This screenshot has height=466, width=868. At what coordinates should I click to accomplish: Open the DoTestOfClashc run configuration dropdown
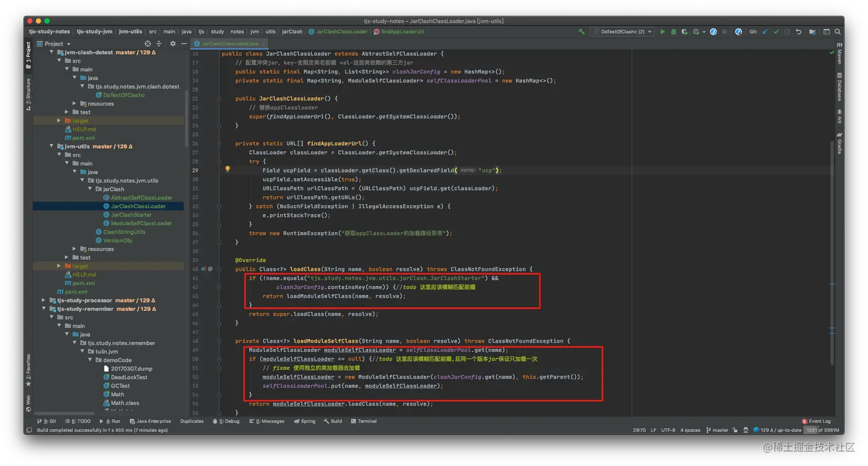[622, 32]
